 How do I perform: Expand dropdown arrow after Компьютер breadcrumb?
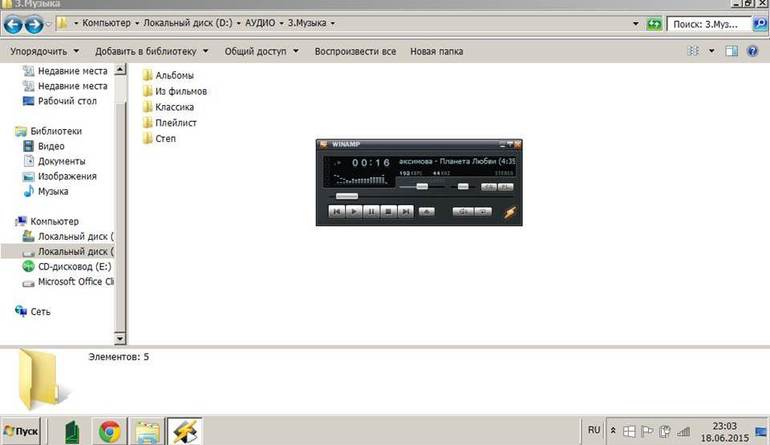(x=137, y=23)
